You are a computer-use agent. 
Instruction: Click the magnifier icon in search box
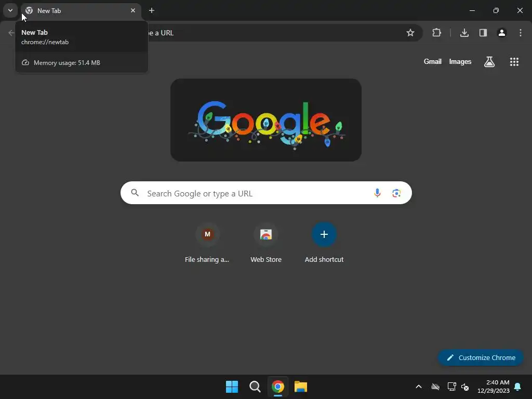[135, 193]
